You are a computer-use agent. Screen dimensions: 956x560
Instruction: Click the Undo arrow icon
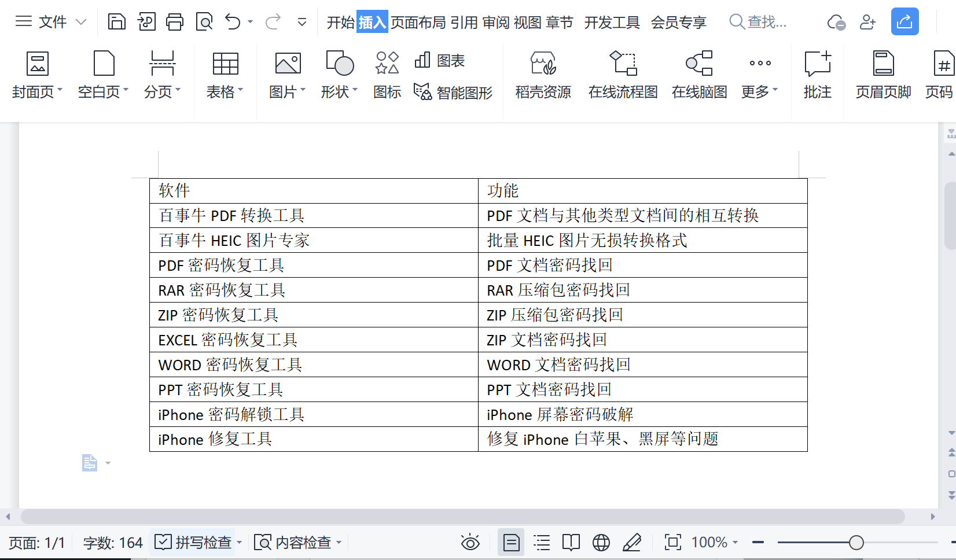click(x=233, y=22)
